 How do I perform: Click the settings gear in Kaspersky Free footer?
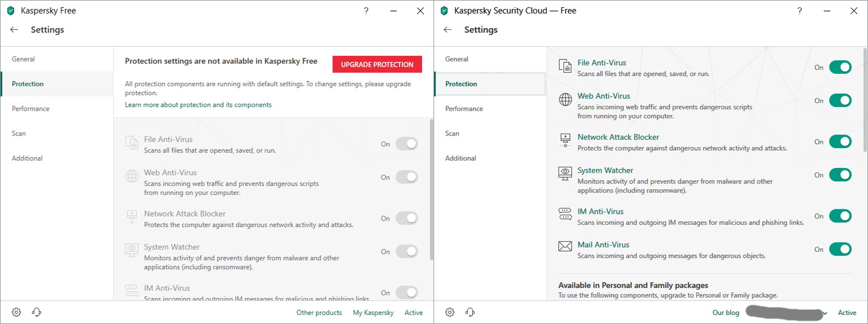[16, 313]
